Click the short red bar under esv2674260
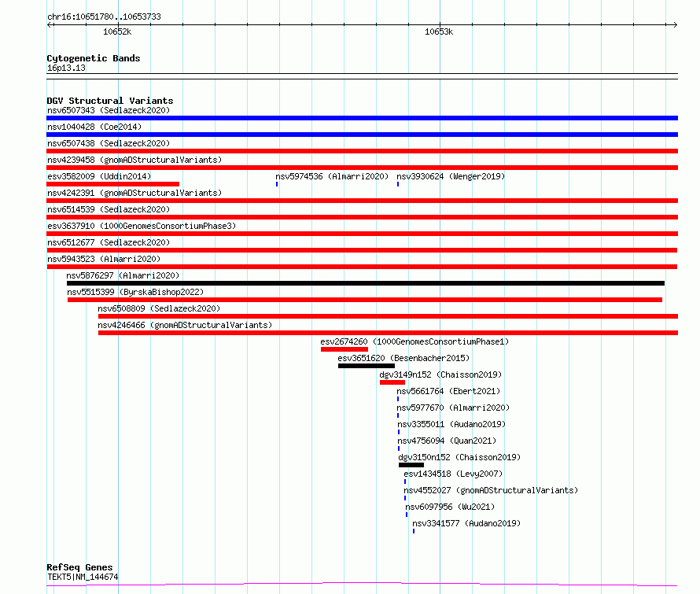 pos(344,349)
